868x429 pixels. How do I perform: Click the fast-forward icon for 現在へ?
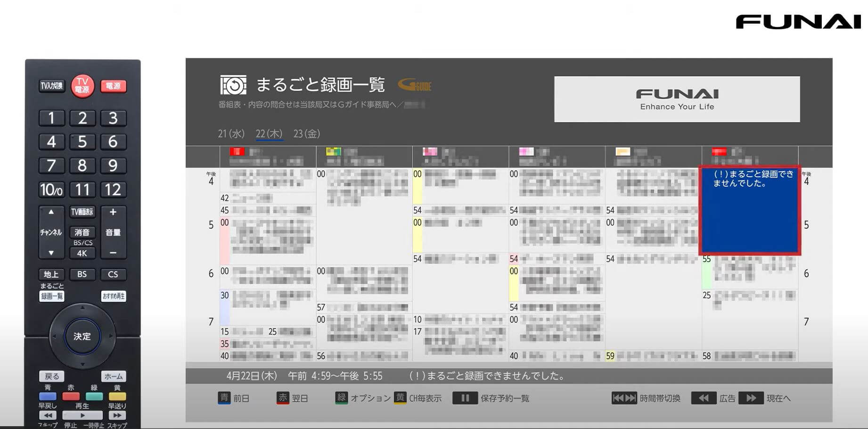tap(751, 398)
